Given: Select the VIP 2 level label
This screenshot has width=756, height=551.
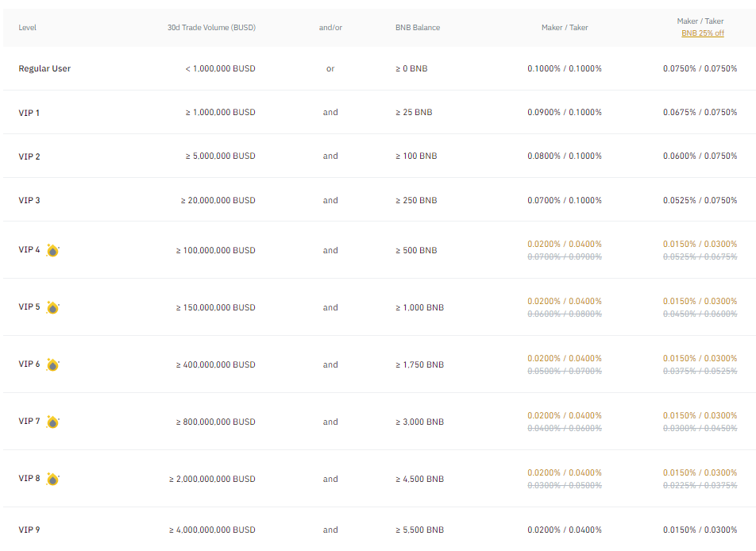Looking at the screenshot, I should 29,156.
